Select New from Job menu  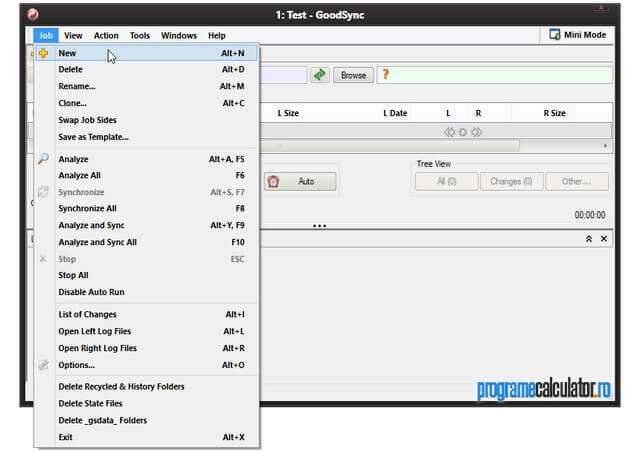coord(146,53)
